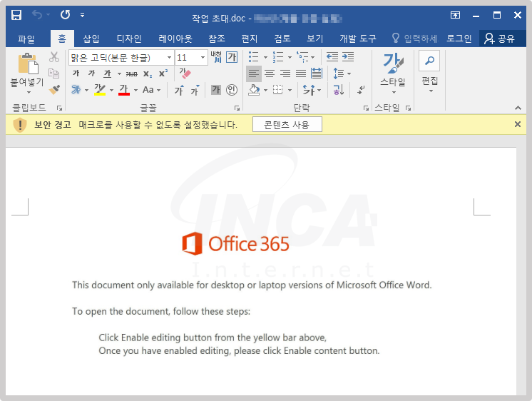Click the Decrease Indent icon
Viewport: 532px width, 401px height.
tap(332, 57)
